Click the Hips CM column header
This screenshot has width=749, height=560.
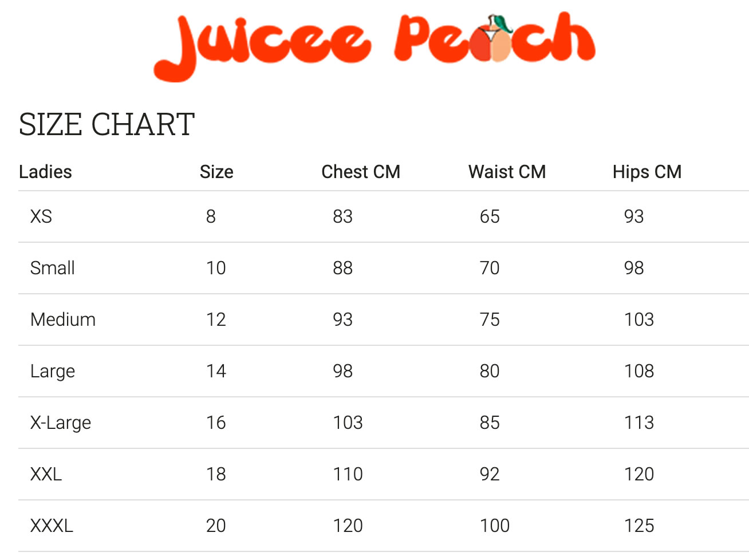(x=647, y=172)
